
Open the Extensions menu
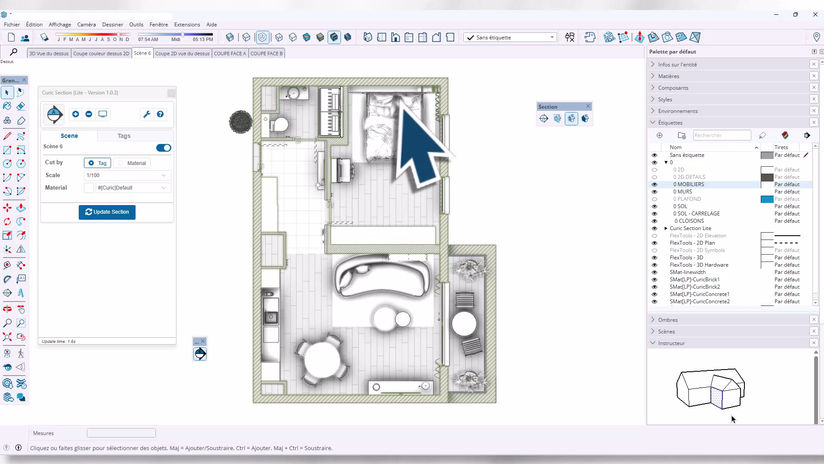[187, 24]
